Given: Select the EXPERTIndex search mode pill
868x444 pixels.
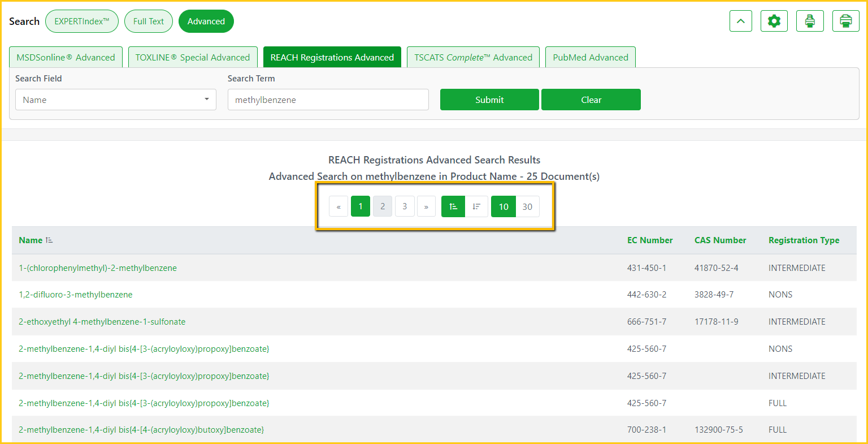Looking at the screenshot, I should tap(81, 21).
